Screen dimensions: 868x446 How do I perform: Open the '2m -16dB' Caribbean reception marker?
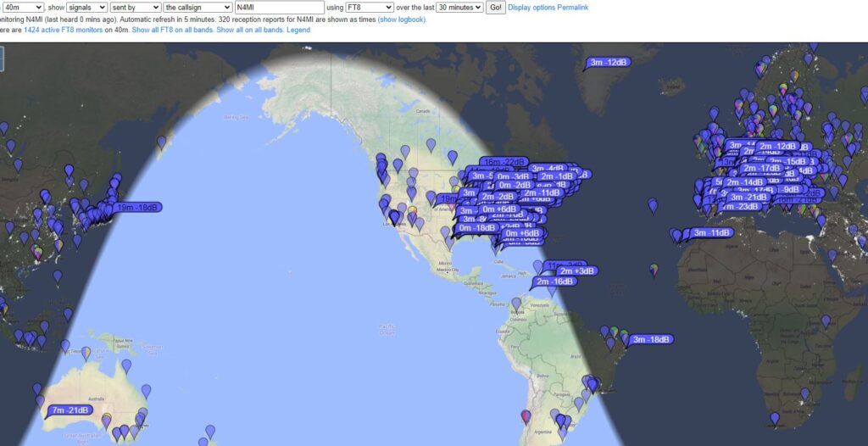coord(554,282)
